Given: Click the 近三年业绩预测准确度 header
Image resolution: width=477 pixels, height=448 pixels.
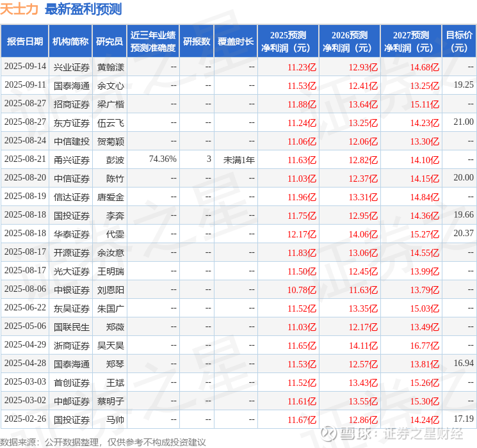Looking at the screenshot, I should (153, 42).
